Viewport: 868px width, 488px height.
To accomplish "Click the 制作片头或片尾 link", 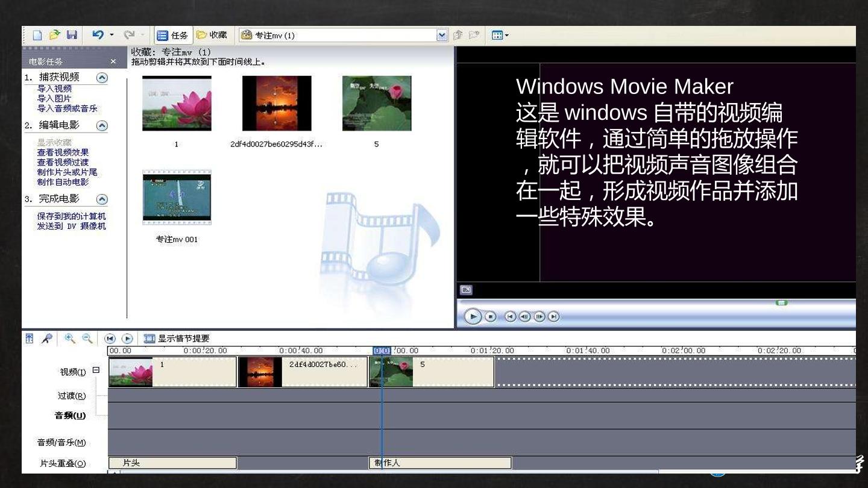I will [67, 172].
